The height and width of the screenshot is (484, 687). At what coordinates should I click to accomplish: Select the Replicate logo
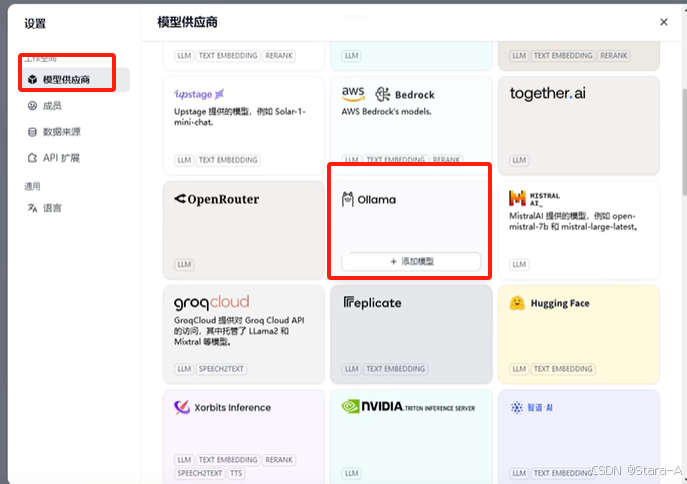coord(372,303)
